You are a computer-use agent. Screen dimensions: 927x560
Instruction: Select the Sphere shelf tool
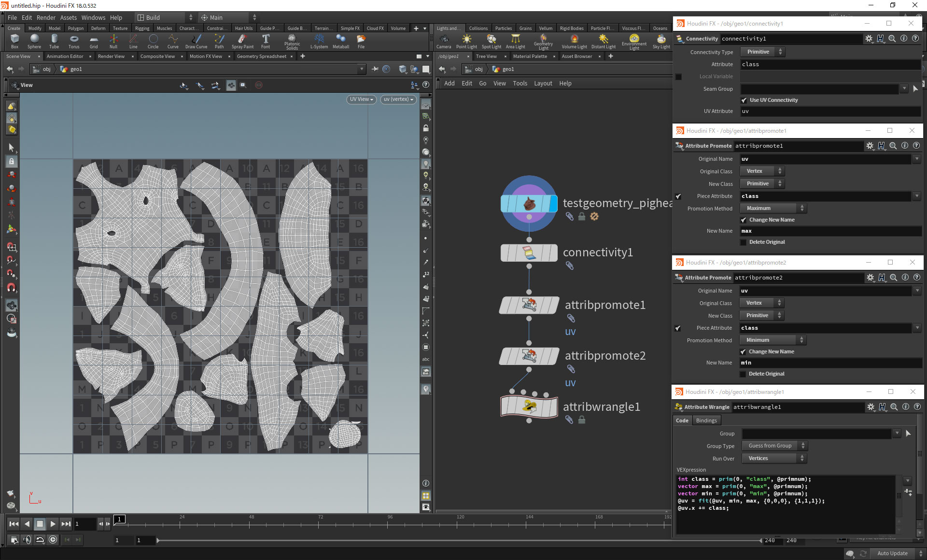(34, 41)
